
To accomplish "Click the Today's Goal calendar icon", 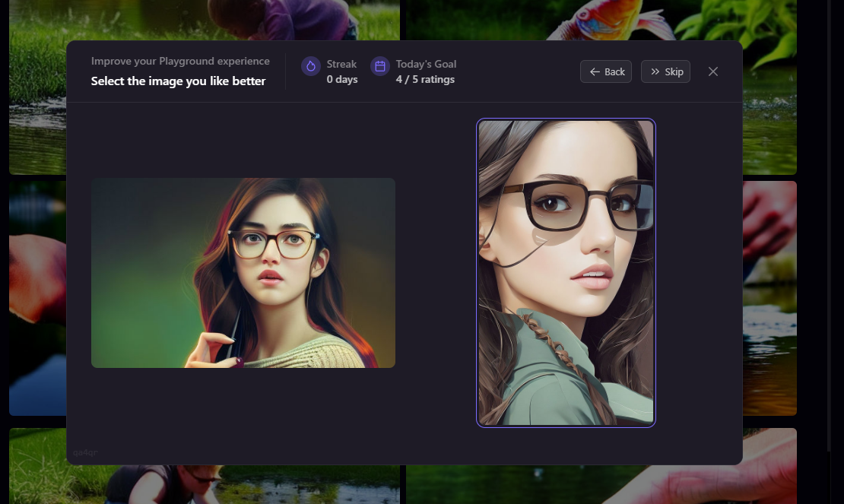I will [x=380, y=66].
